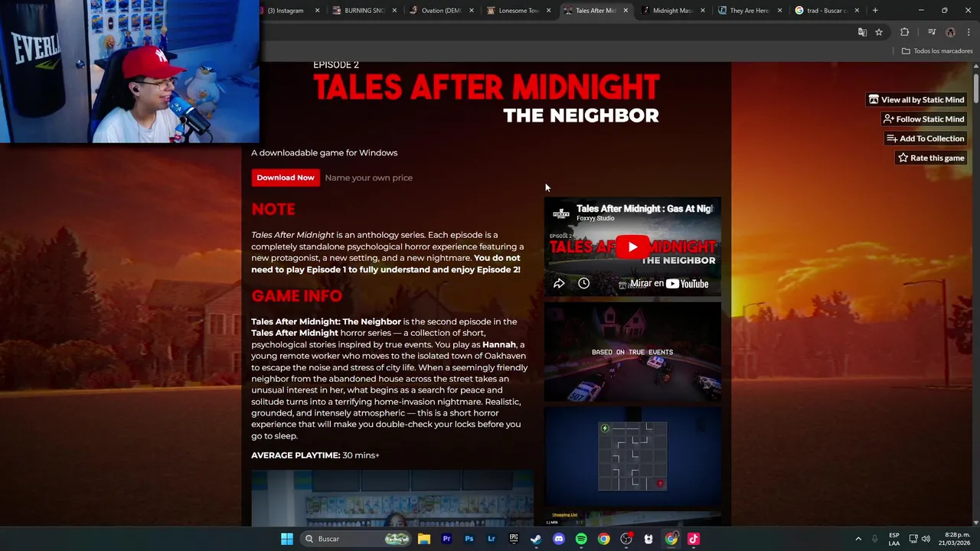Open the YouTube video title link
This screenshot has height=551, width=980.
643,208
